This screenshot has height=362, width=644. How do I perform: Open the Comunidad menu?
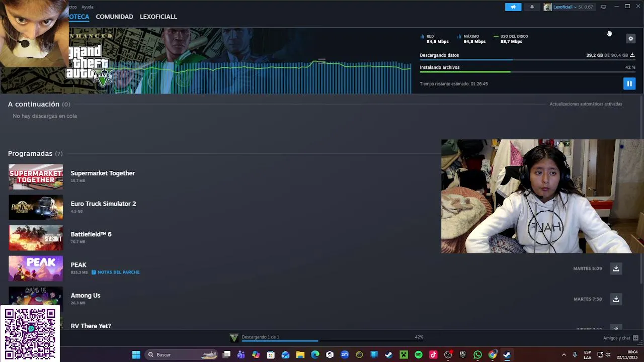pyautogui.click(x=114, y=17)
